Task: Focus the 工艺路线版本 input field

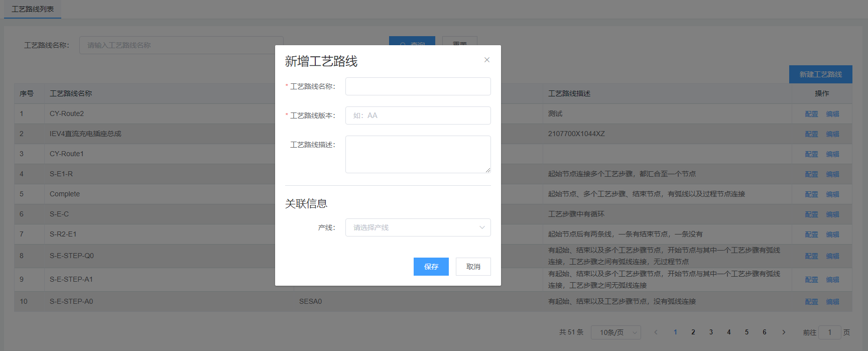Action: (x=418, y=115)
